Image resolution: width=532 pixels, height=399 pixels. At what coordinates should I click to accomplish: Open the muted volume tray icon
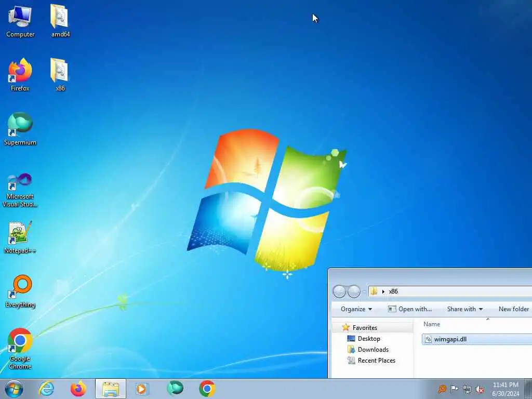point(480,389)
